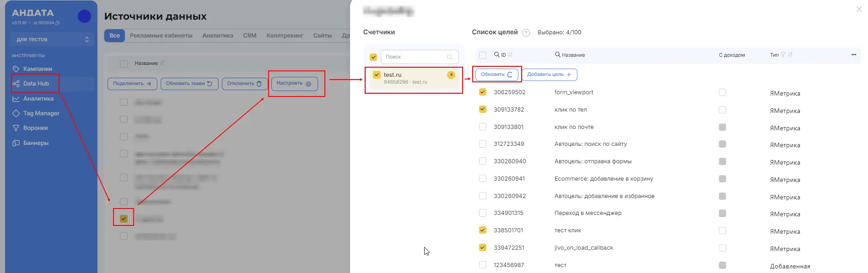Viewport: 868px width, 273px height.
Task: Enable С доходом for form_viewport goal
Action: (x=722, y=92)
